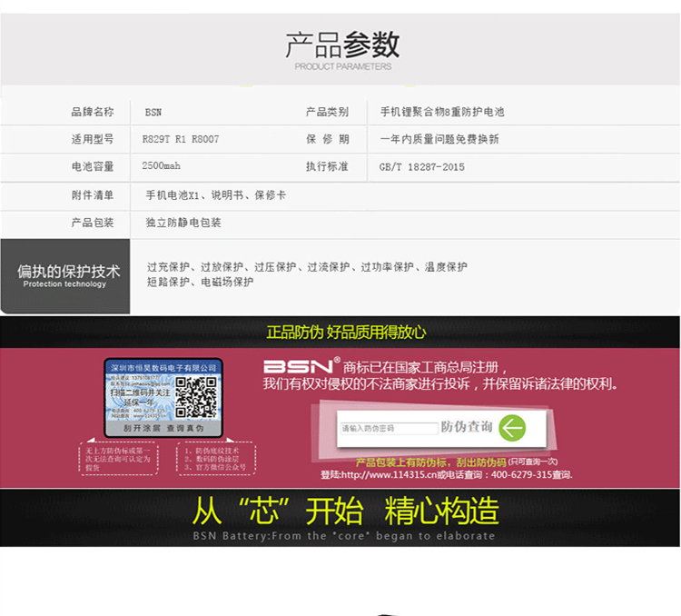The height and width of the screenshot is (616, 681).
Task: Click the 防伪查询 button text
Action: (x=467, y=427)
